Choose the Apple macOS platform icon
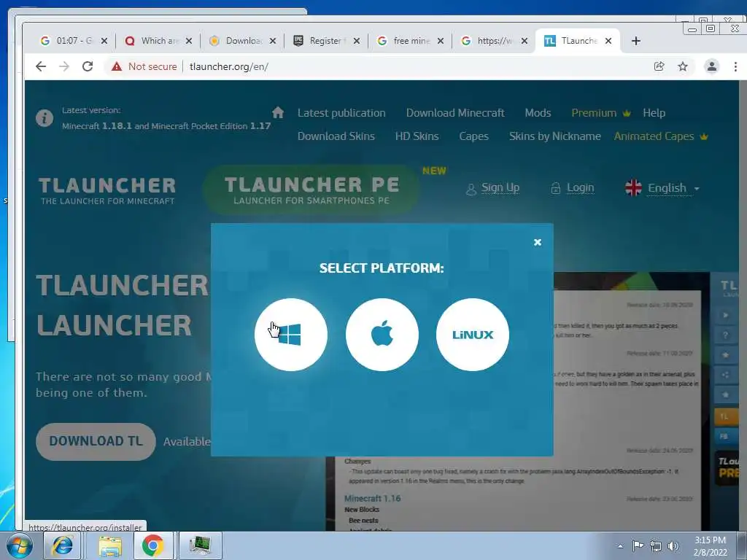747x560 pixels. (x=382, y=334)
